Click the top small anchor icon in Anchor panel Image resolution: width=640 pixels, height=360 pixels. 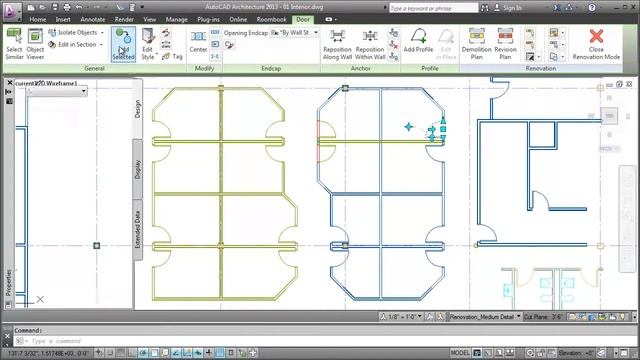point(393,32)
